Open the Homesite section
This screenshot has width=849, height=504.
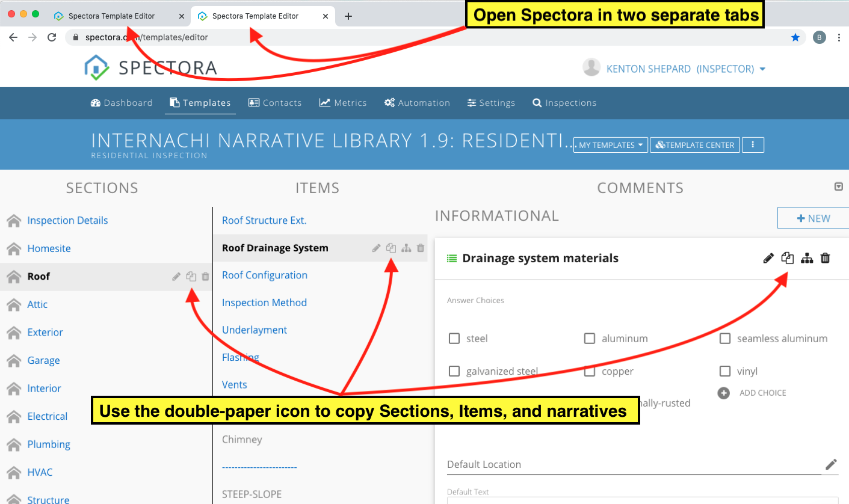(x=49, y=248)
